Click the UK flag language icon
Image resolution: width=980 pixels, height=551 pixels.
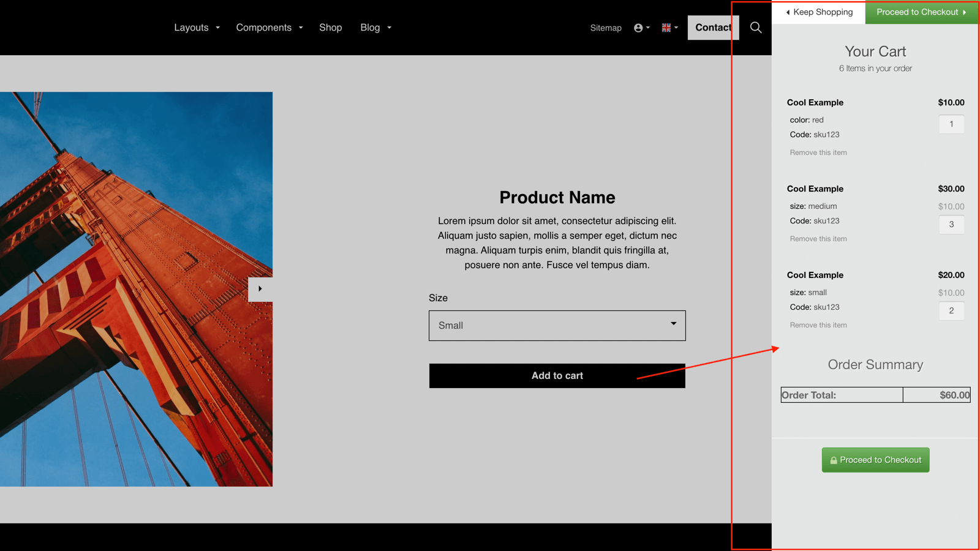pos(665,28)
